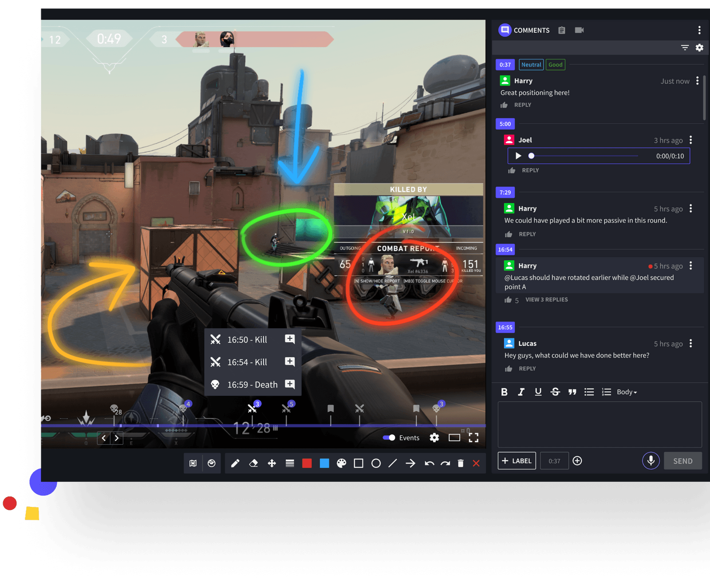Screen dimensions: 710x588
Task: Start a voice recording with microphone
Action: 651,461
